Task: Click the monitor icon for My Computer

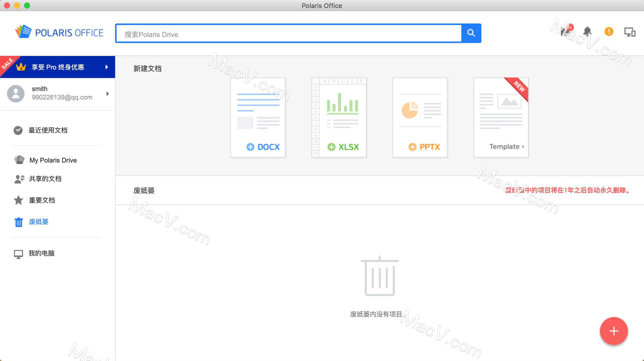Action: pos(18,254)
